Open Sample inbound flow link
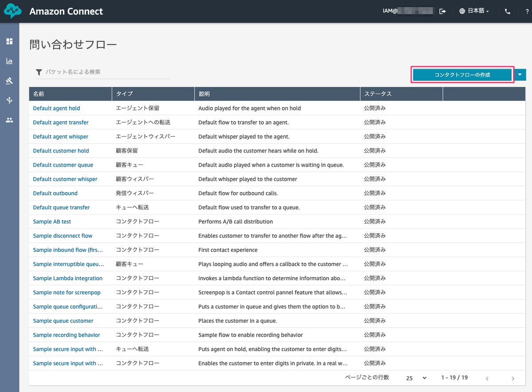This screenshot has height=392, width=532. (68, 250)
